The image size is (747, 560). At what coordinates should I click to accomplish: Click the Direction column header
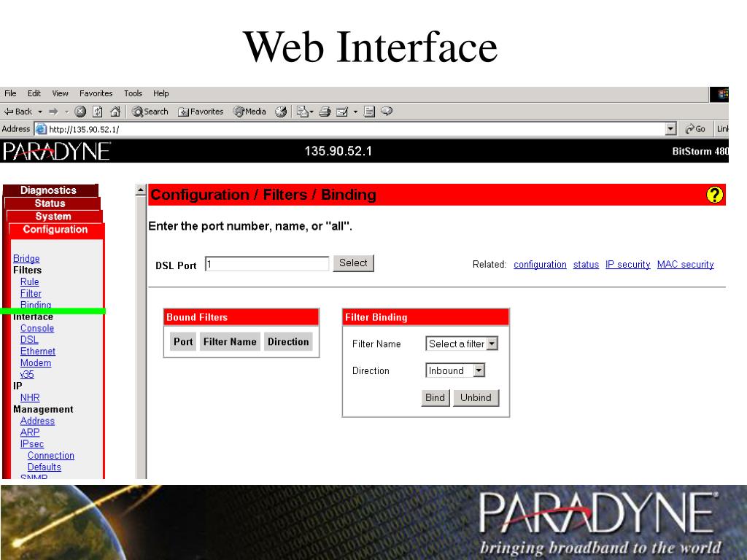pyautogui.click(x=288, y=341)
